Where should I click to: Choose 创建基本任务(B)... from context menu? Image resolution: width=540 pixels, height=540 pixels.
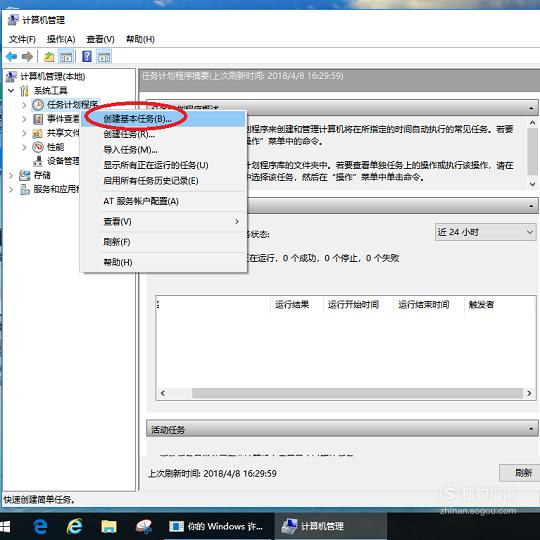tap(164, 119)
